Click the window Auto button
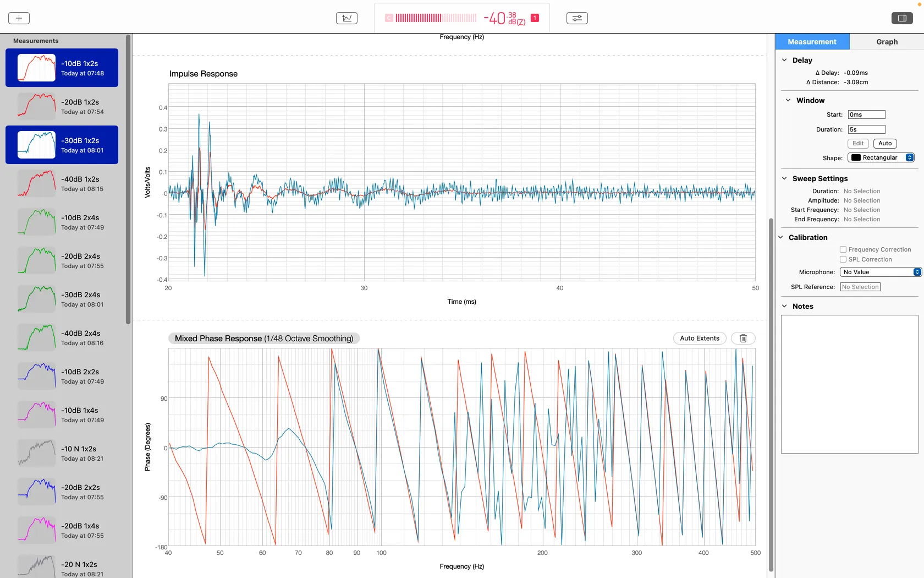924x578 pixels. [885, 144]
